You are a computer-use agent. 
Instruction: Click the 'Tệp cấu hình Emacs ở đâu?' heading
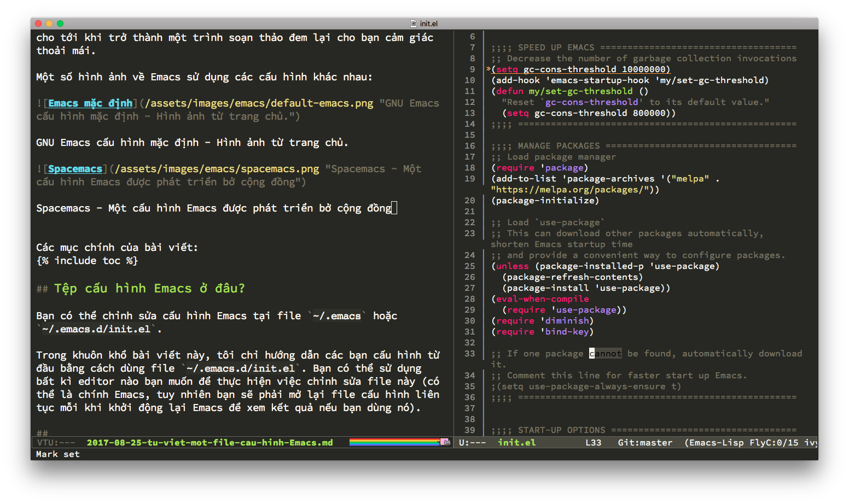(149, 289)
